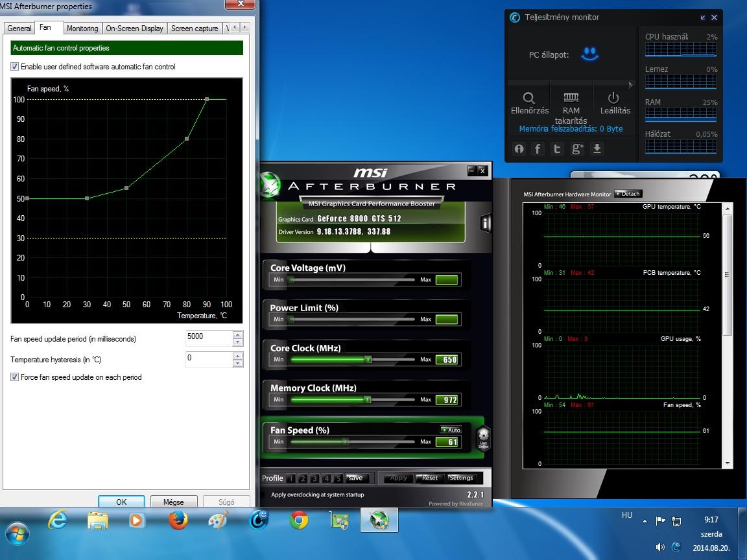The image size is (747, 560).
Task: Open the On-Screen Display tab
Action: 134,29
